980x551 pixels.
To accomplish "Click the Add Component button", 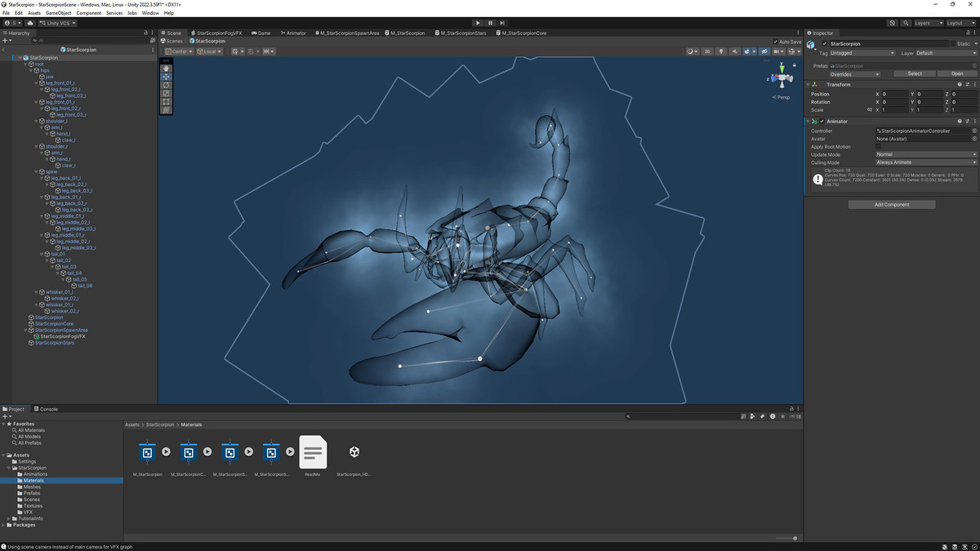I will (891, 204).
